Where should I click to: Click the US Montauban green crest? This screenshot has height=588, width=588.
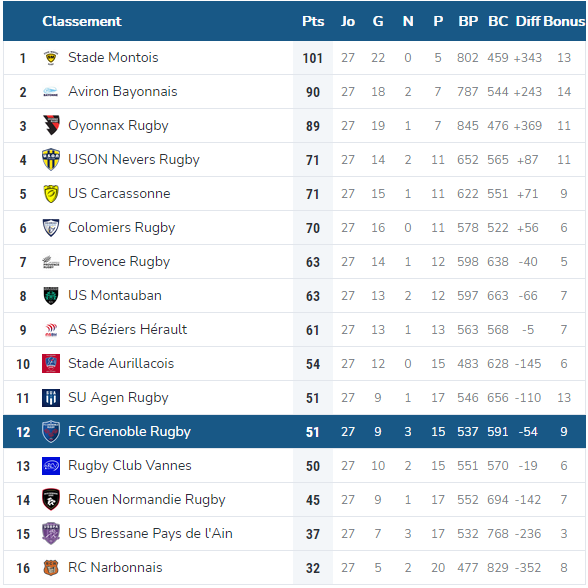[x=51, y=296]
